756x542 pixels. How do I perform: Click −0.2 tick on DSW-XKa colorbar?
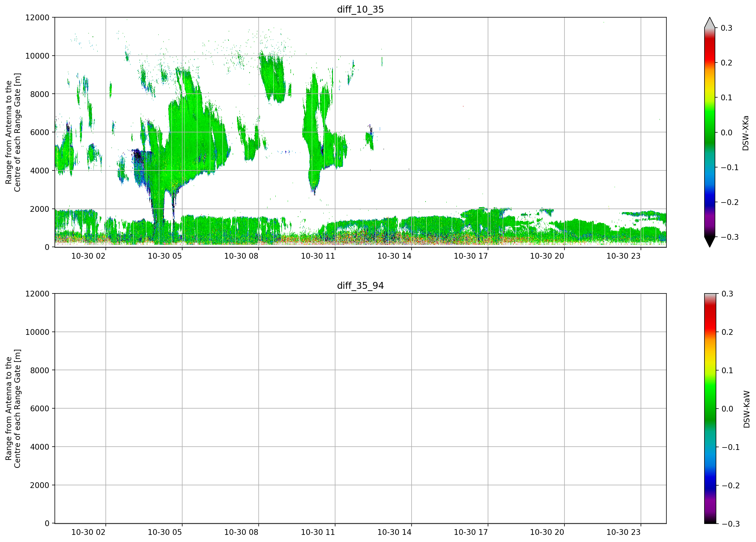pyautogui.click(x=730, y=202)
